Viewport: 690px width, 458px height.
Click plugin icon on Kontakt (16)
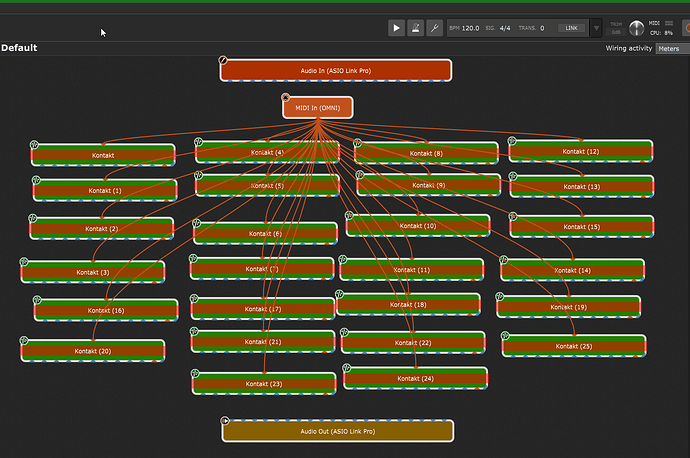click(37, 300)
